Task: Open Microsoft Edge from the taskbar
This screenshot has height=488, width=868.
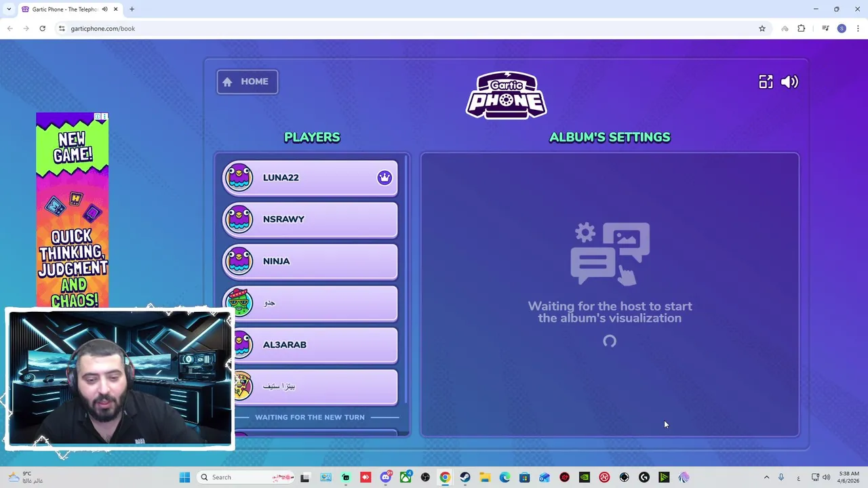Action: pos(505,477)
